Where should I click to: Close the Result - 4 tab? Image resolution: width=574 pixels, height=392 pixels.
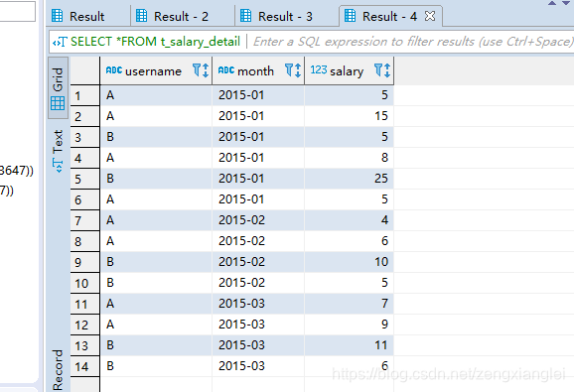tap(430, 16)
